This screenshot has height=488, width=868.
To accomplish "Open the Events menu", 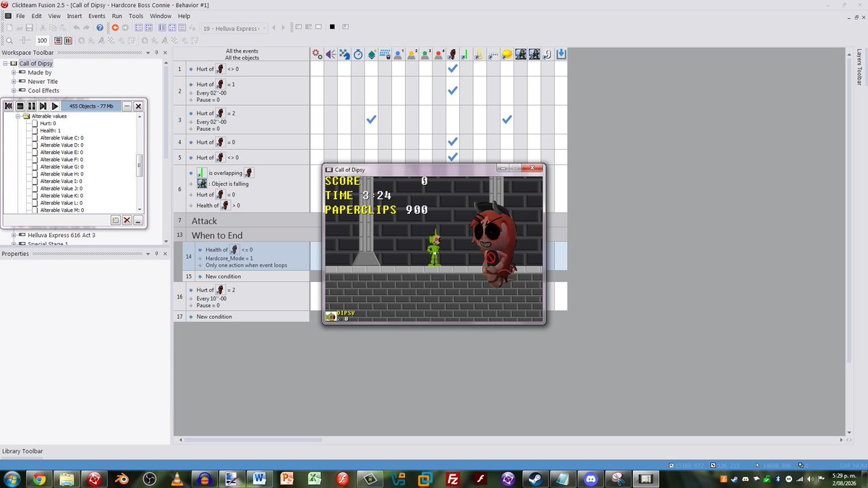I will click(97, 16).
